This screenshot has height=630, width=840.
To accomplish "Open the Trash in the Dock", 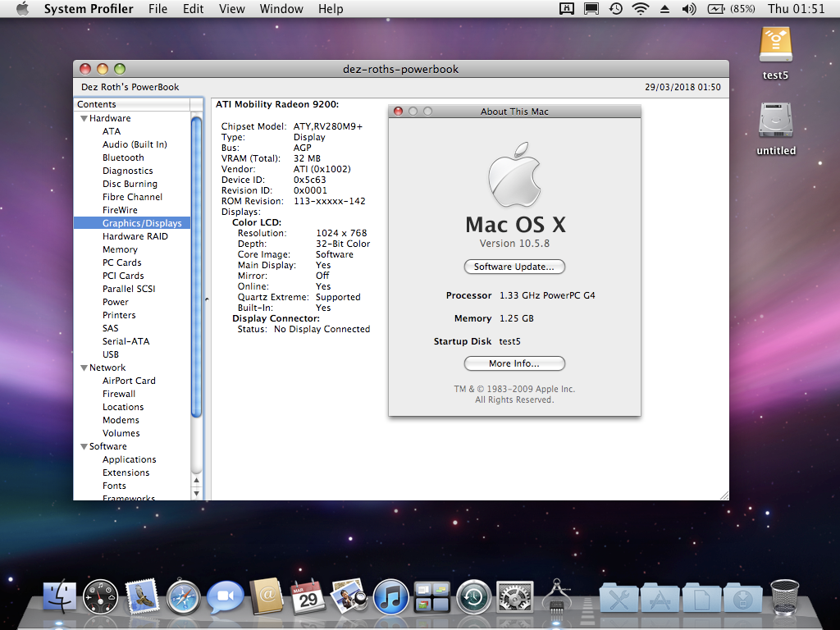I will pos(785,597).
